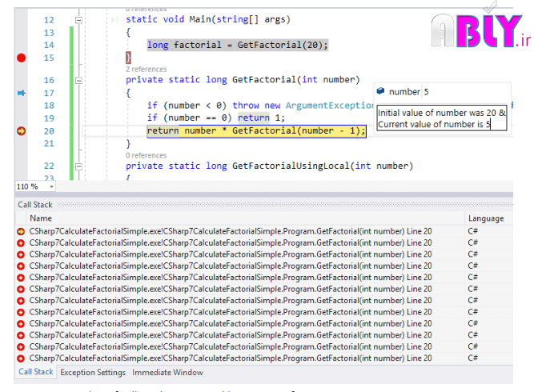Click the highlighted return statement on line 20
Image resolution: width=534 pixels, height=392 pixels.
[256, 131]
